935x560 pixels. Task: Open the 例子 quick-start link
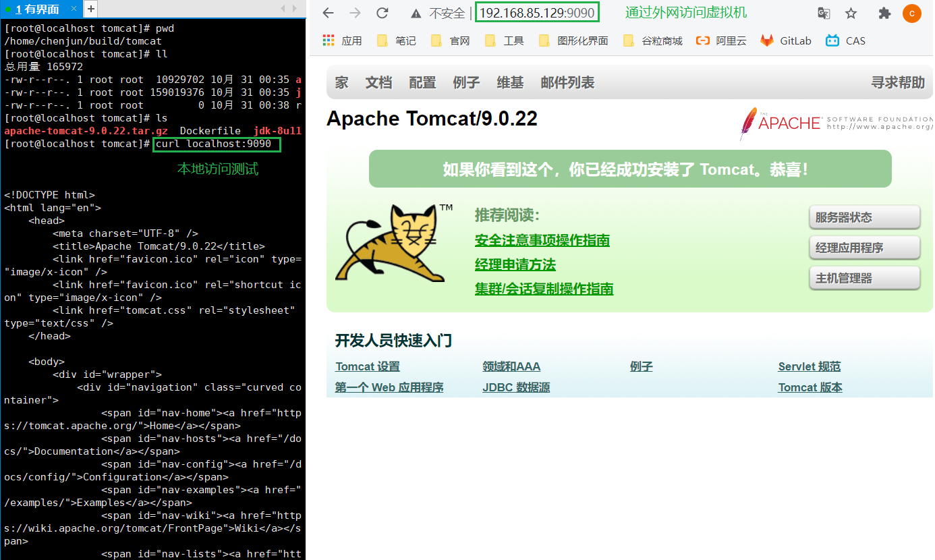click(x=642, y=366)
